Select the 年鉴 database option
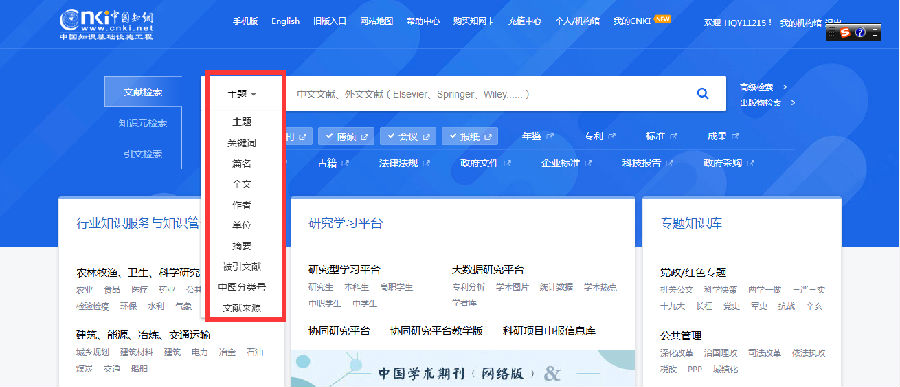900x387 pixels. pos(532,137)
